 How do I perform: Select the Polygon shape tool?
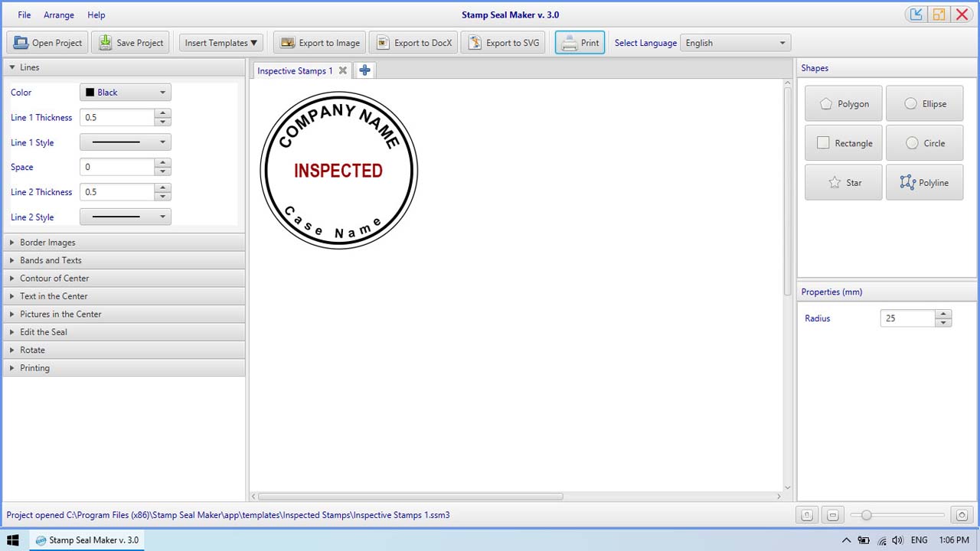(843, 103)
